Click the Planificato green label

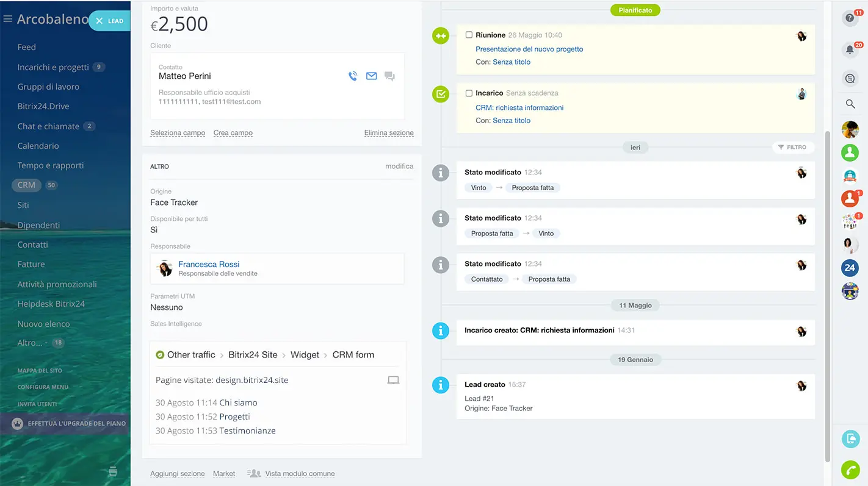pyautogui.click(x=635, y=10)
